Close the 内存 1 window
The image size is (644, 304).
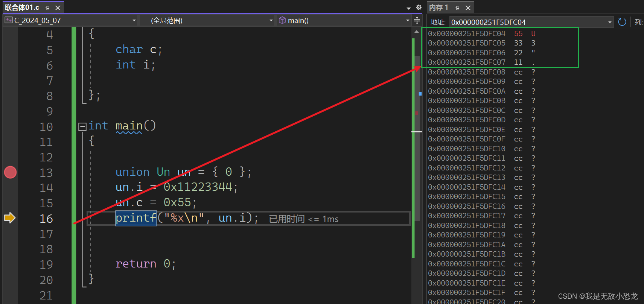pos(468,8)
